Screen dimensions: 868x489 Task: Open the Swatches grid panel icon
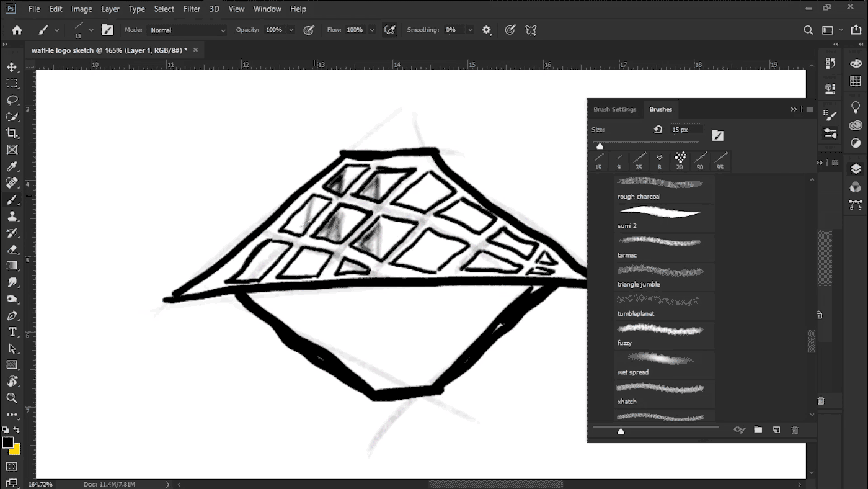[x=856, y=81]
